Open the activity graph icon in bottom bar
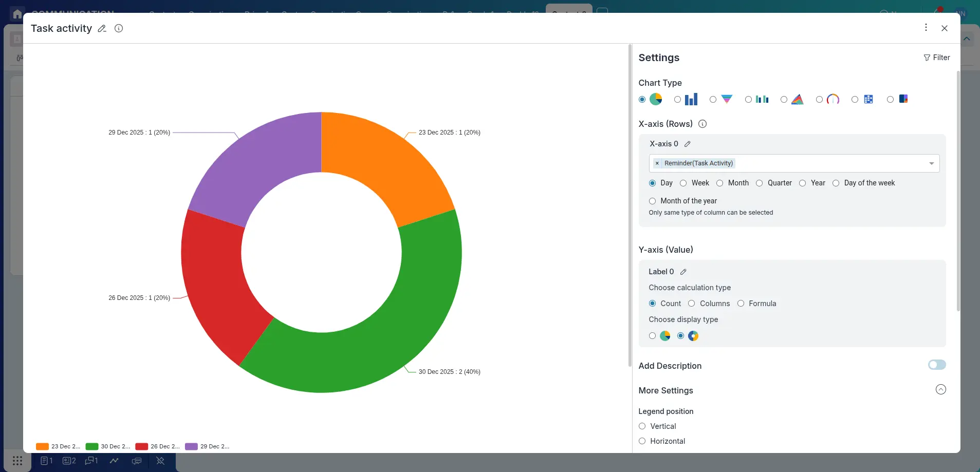The width and height of the screenshot is (980, 472). tap(114, 461)
